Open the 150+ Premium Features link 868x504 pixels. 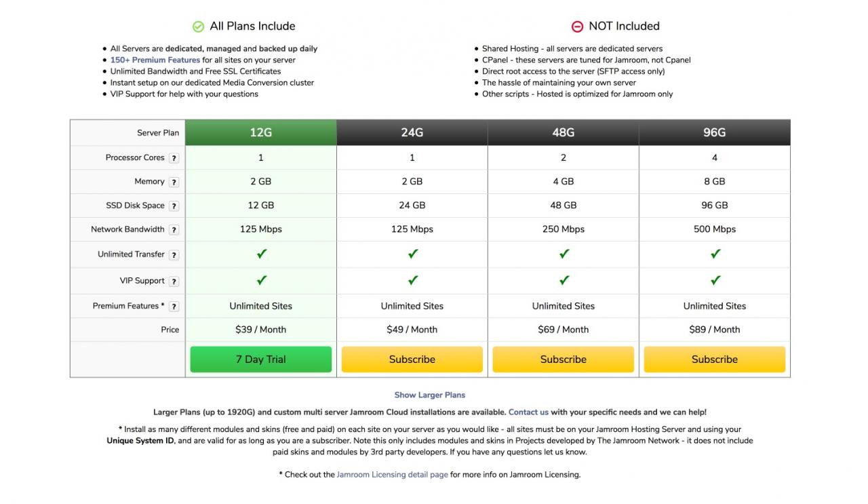[155, 60]
